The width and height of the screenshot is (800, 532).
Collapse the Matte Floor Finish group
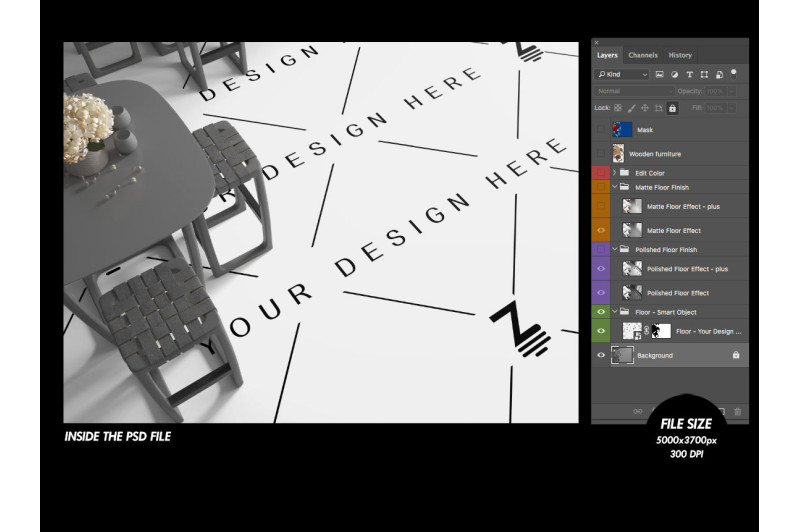pyautogui.click(x=615, y=187)
